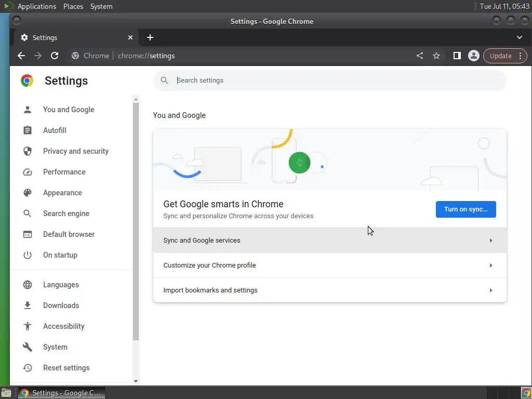Open a new tab with plus button

(150, 37)
